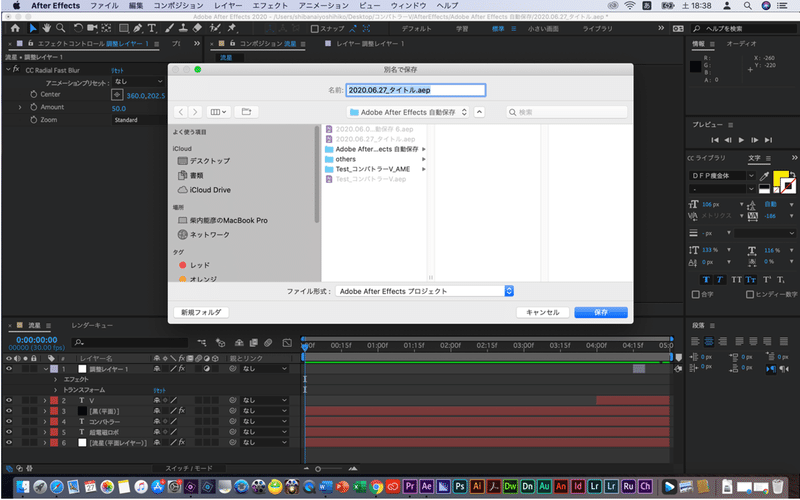
Task: Select the Pen tool
Action: coord(138,29)
